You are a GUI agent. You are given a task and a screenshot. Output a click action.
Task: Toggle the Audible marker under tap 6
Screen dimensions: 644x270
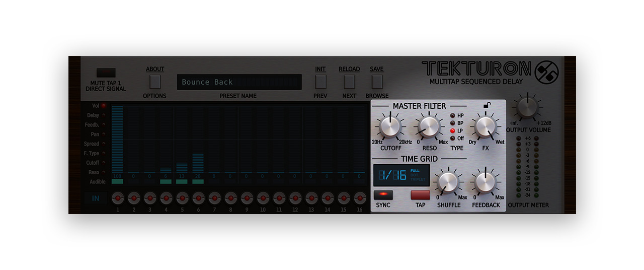198,182
